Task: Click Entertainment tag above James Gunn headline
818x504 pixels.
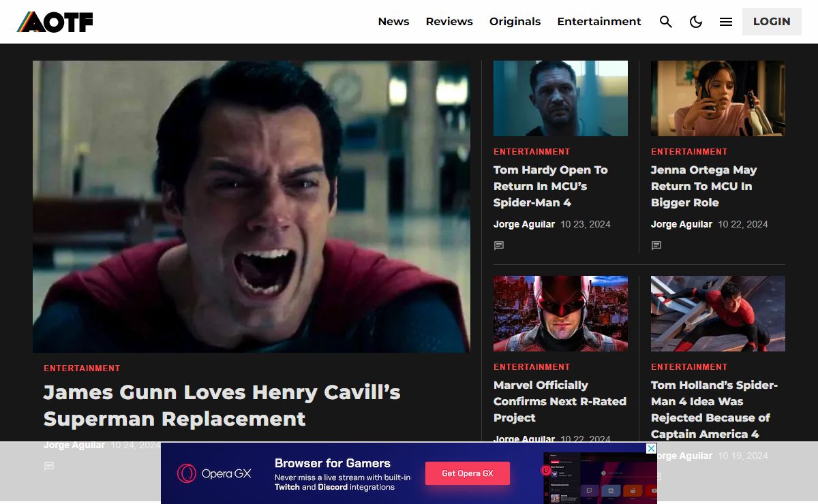Action: (x=82, y=368)
